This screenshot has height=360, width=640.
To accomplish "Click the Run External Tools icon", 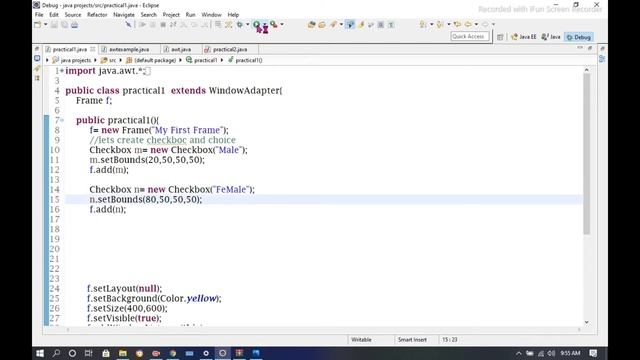I will [273, 24].
